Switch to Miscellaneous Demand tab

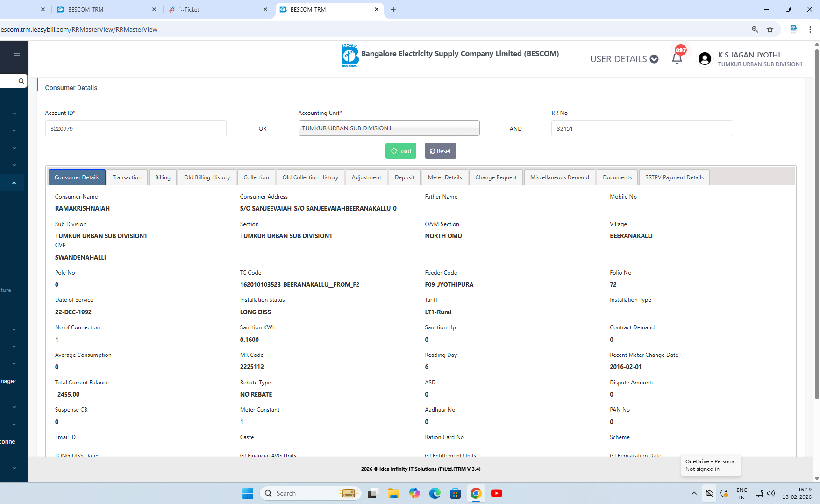(559, 177)
